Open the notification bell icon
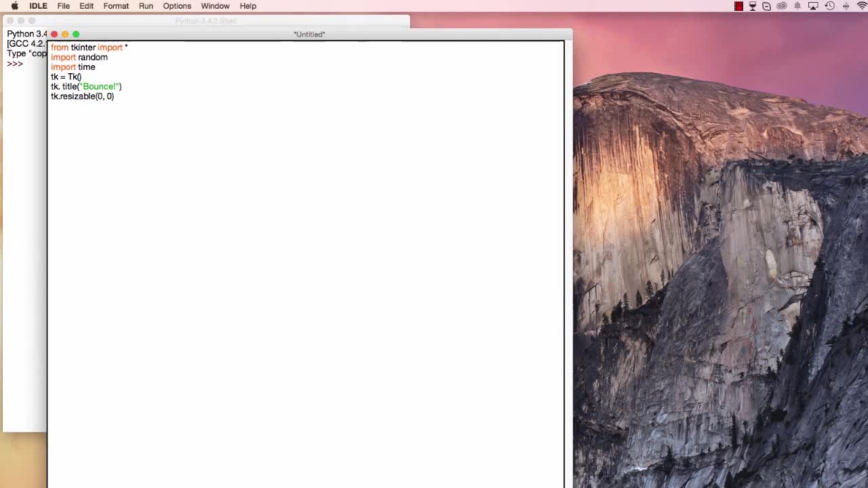Screen dimensions: 868x488 [x=797, y=6]
